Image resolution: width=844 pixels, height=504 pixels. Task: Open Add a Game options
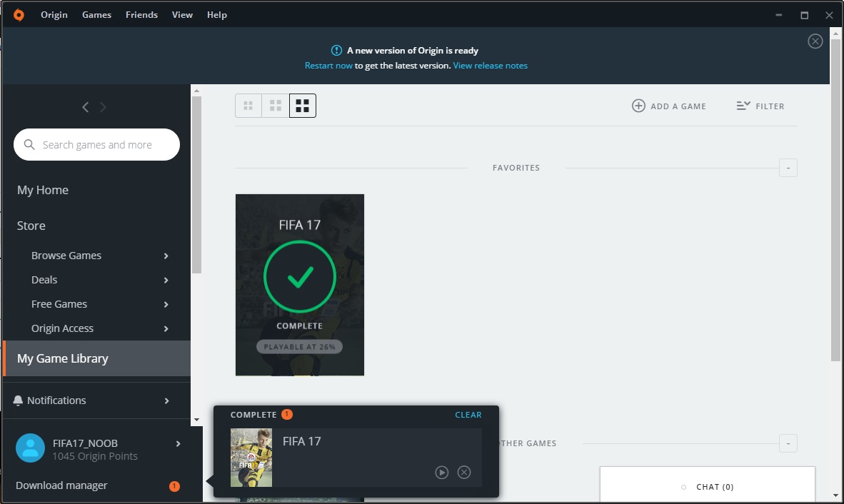(x=668, y=106)
